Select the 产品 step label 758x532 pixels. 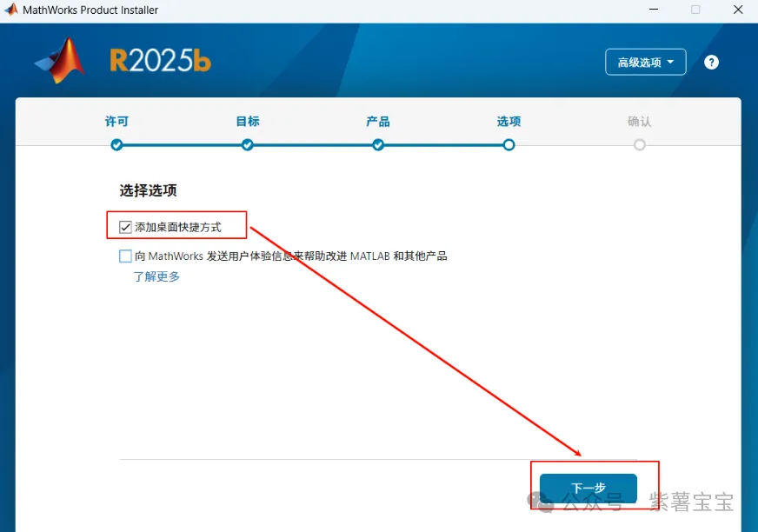tap(378, 122)
